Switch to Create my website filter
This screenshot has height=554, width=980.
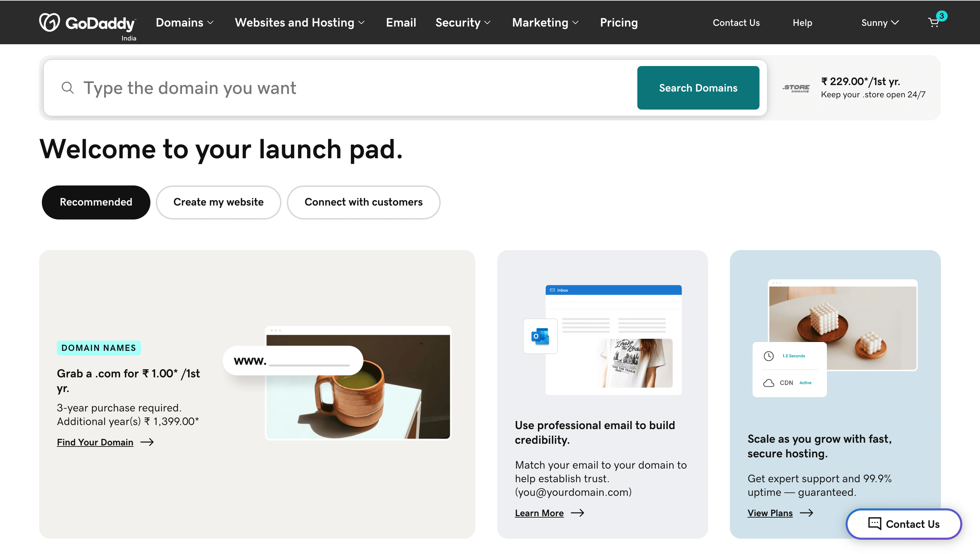(x=218, y=202)
